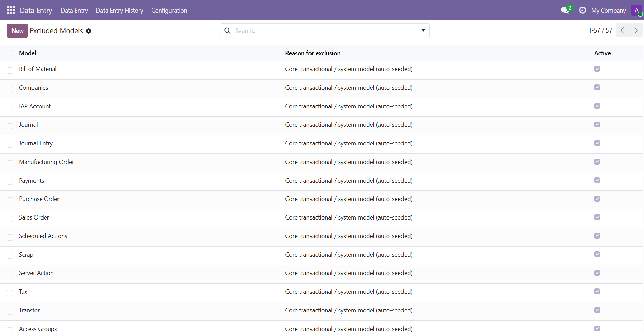Click the search magnifier icon
The image size is (644, 334).
(228, 31)
